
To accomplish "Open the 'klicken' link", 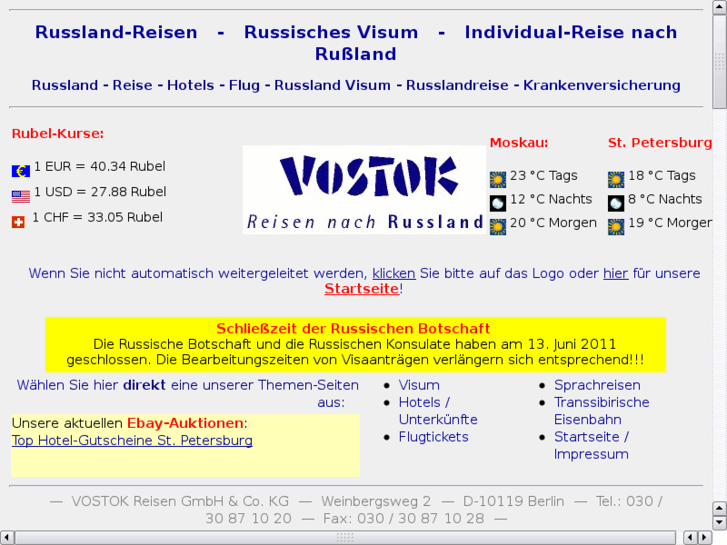I will tap(394, 273).
